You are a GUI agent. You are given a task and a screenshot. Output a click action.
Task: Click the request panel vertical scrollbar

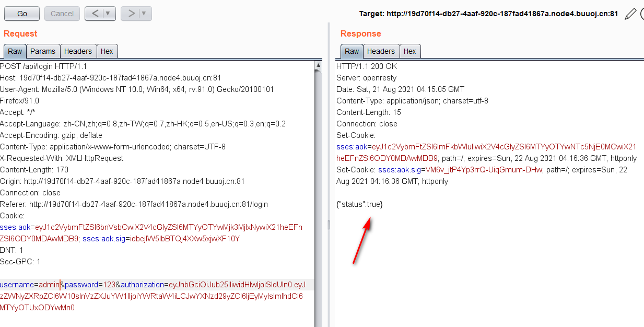point(318,198)
